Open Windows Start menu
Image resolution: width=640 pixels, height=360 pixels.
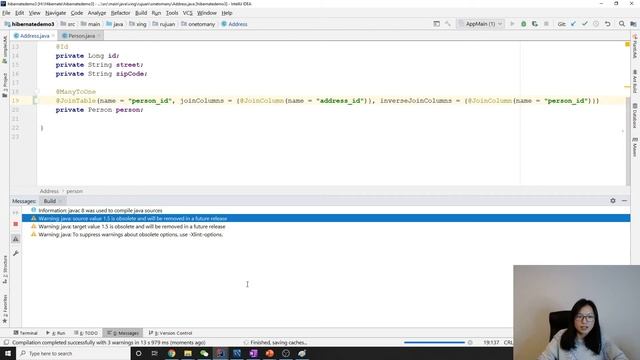click(8, 353)
